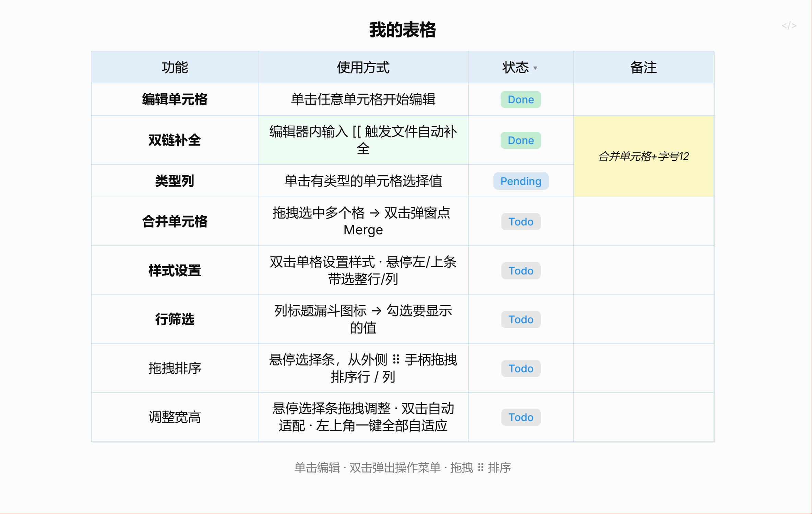Open Todo status tag in 样式设置 row

521,271
